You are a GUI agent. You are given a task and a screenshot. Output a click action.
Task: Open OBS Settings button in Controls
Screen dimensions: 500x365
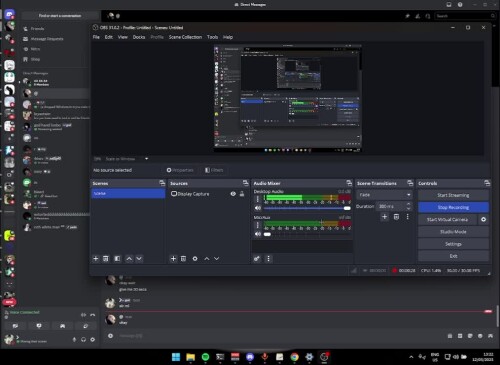453,244
